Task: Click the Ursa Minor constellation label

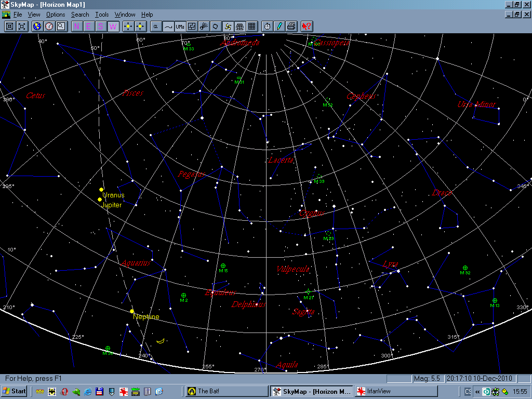Action: point(476,104)
